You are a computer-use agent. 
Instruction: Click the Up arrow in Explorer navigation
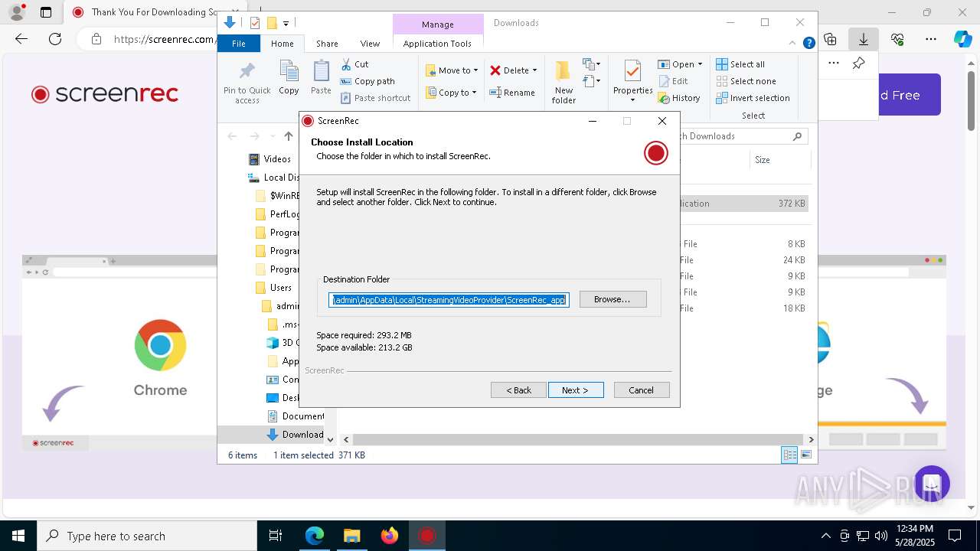tap(289, 136)
